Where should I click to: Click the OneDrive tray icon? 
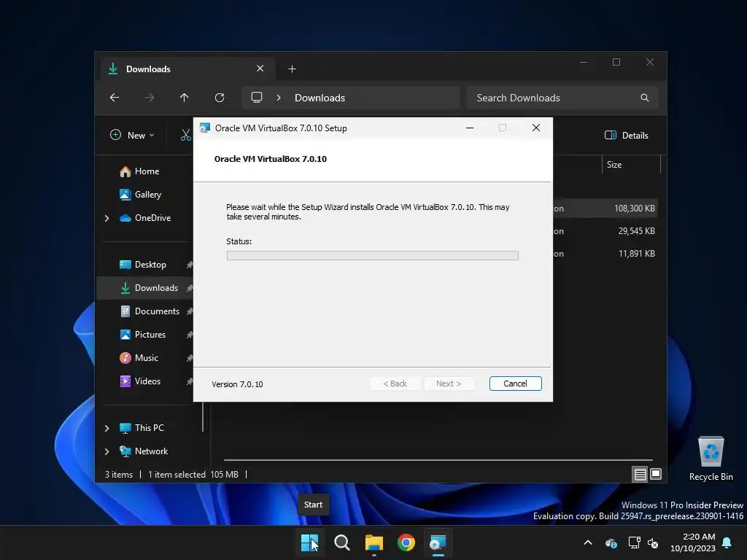[611, 542]
